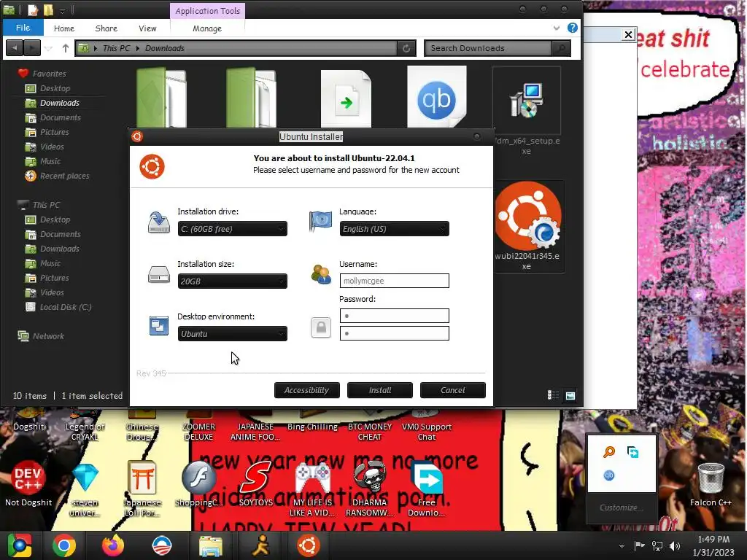This screenshot has height=560, width=747.
Task: Switch to large icons view layout
Action: pos(570,395)
